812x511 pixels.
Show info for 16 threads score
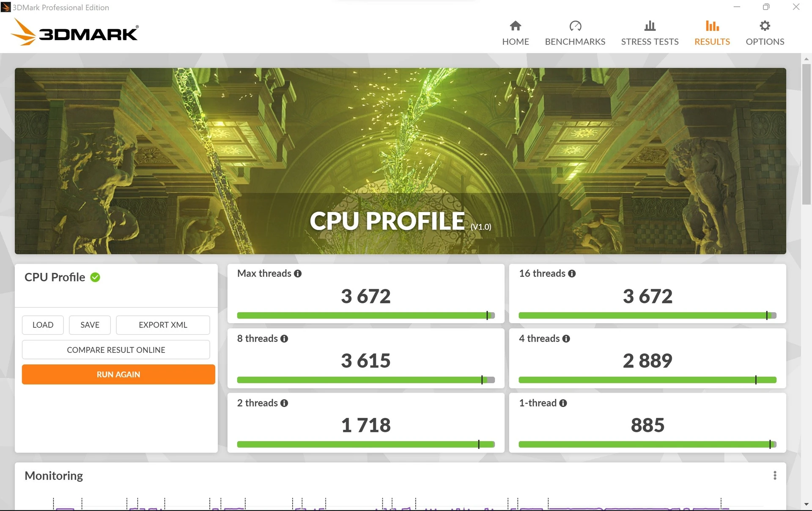(x=572, y=274)
